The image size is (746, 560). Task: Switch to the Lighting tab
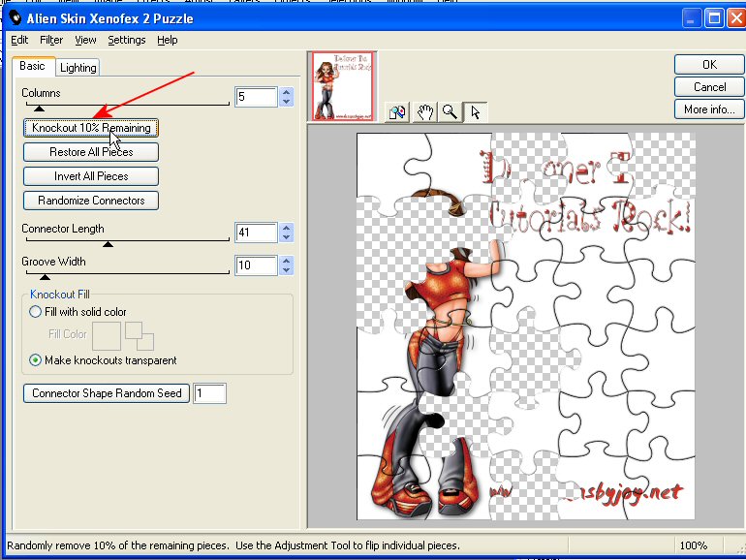click(78, 68)
